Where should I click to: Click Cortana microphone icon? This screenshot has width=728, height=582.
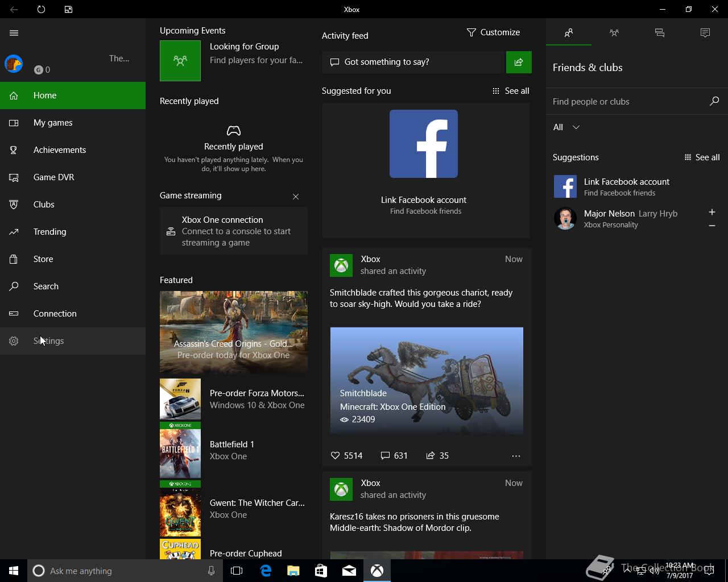tap(211, 571)
